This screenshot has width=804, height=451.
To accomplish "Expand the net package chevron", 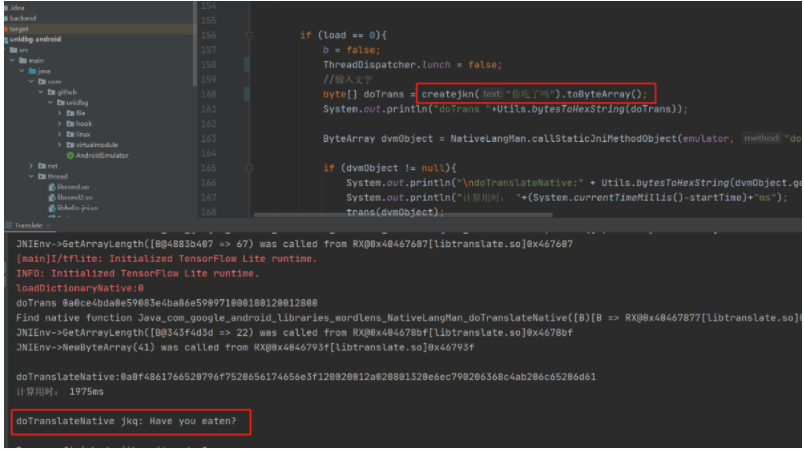I will (x=31, y=166).
